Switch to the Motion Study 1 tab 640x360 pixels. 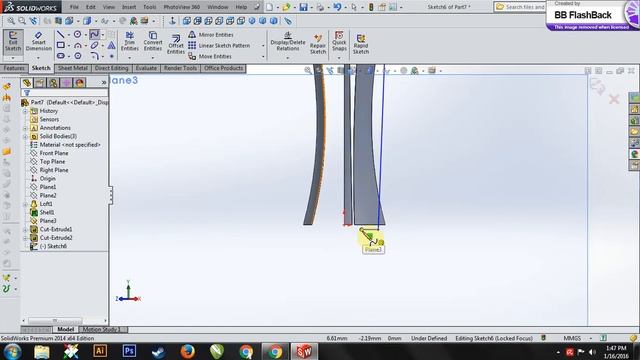tap(102, 329)
